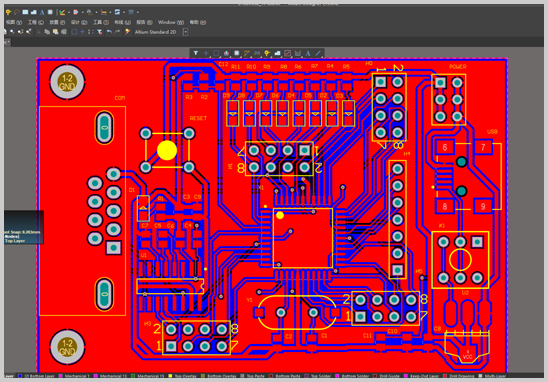The width and height of the screenshot is (548, 382).
Task: Open the red alignment tools icon
Action: [x=75, y=12]
